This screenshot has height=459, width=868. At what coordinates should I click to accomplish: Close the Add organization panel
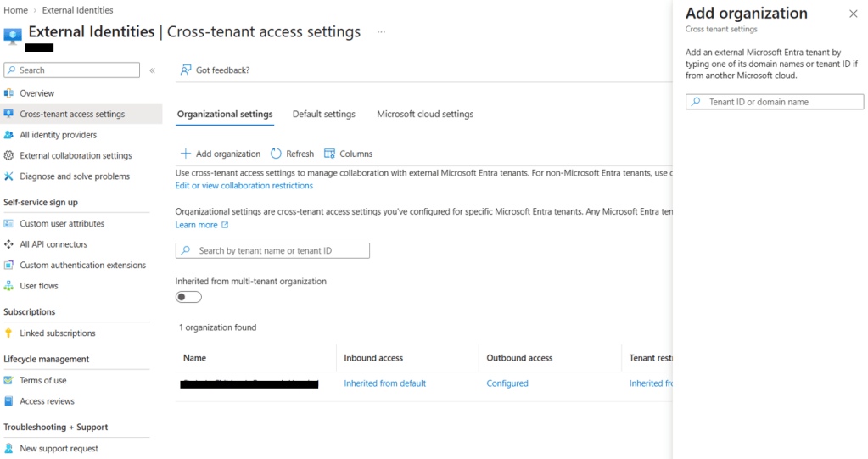click(853, 14)
